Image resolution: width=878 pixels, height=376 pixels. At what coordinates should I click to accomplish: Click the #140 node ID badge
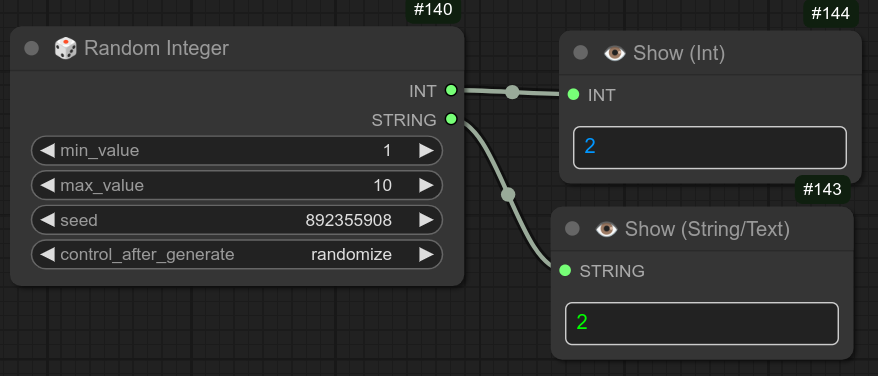[x=433, y=11]
